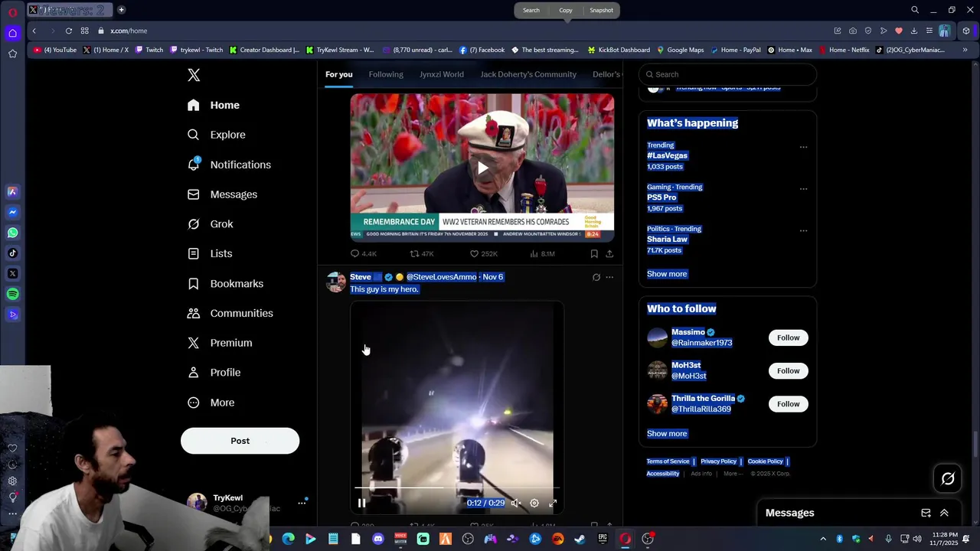This screenshot has height=551, width=980.
Task: Open account menu next to TryKewl
Action: [x=302, y=503]
